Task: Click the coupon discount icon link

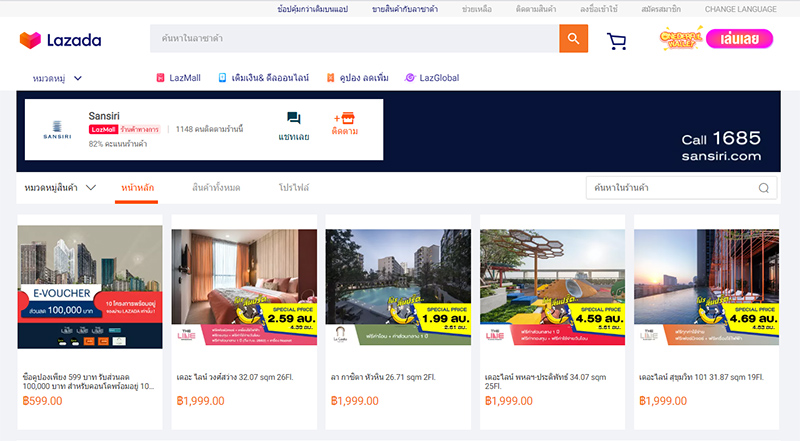Action: click(331, 78)
